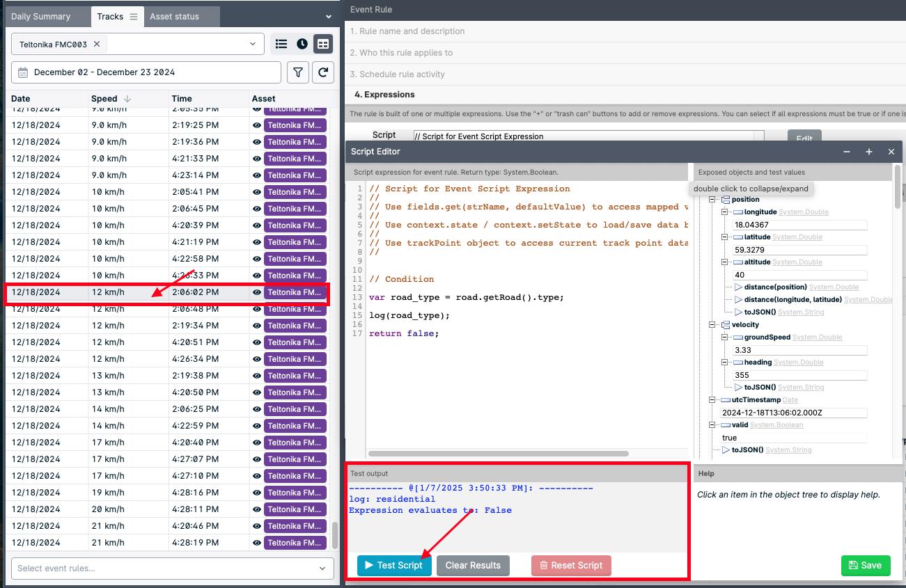This screenshot has height=588, width=906.
Task: Select the toJSON() method icon under velocity
Action: (x=738, y=388)
